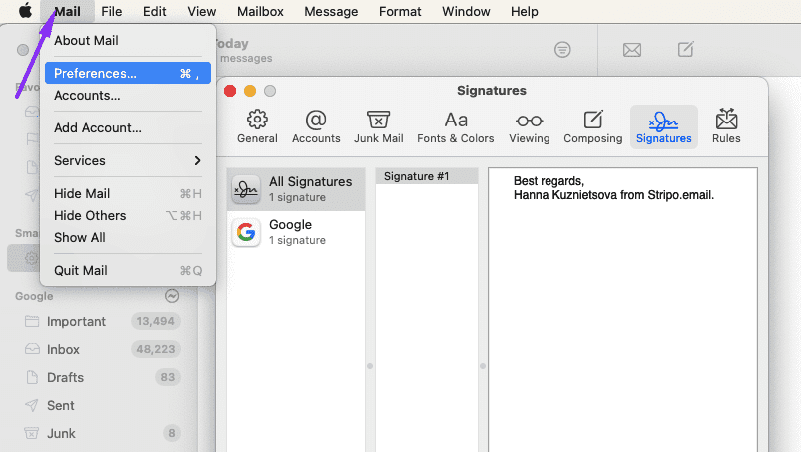Open the General preferences pane
Image resolution: width=801 pixels, height=452 pixels.
(257, 127)
